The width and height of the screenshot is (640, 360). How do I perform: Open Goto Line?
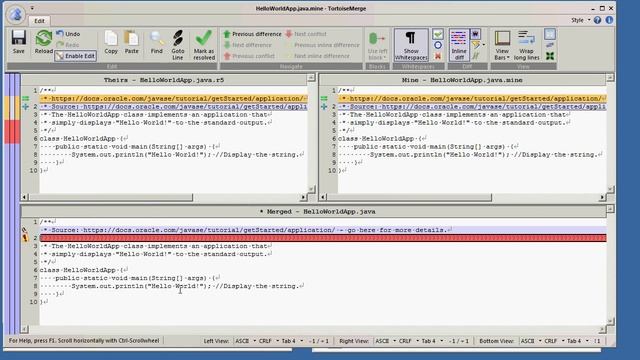click(x=178, y=45)
